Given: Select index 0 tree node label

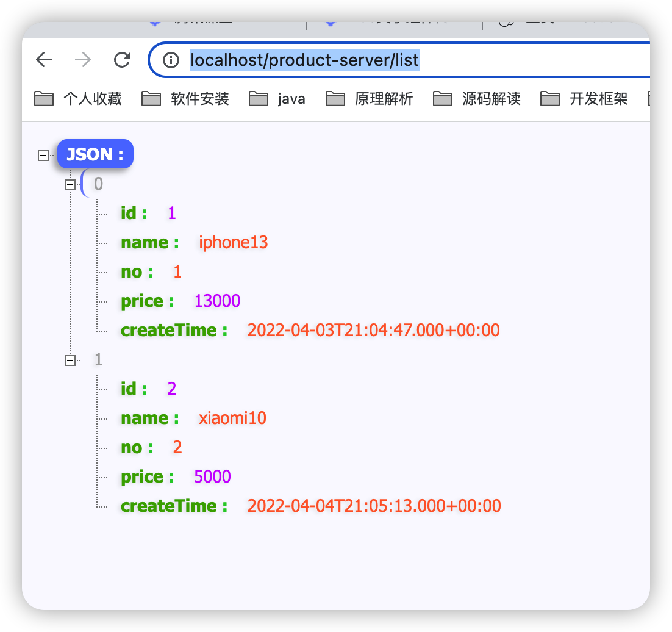Looking at the screenshot, I should (x=99, y=184).
